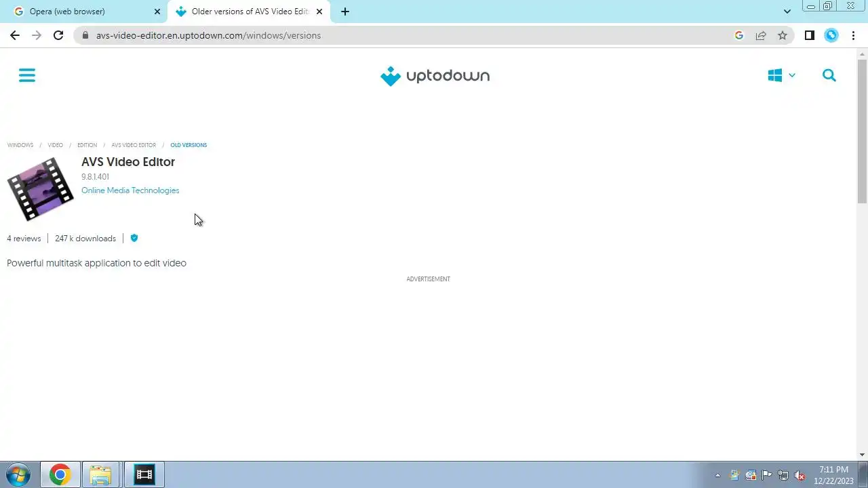The width and height of the screenshot is (868, 488).
Task: Click the address bar URL
Action: click(208, 35)
